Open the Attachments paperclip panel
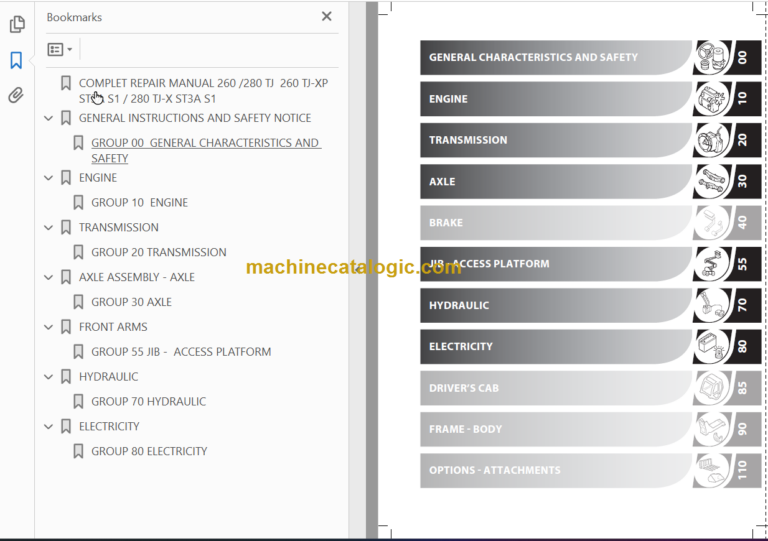The width and height of the screenshot is (768, 541). coord(16,95)
